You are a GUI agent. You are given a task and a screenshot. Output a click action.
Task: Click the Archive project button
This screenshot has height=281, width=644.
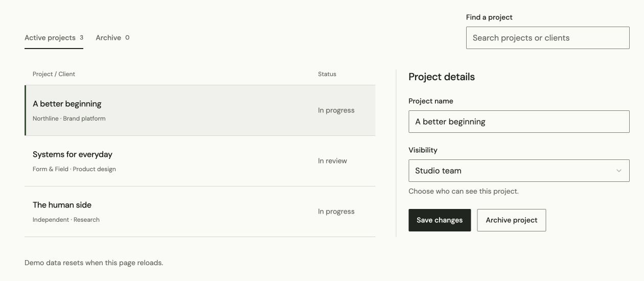point(512,220)
